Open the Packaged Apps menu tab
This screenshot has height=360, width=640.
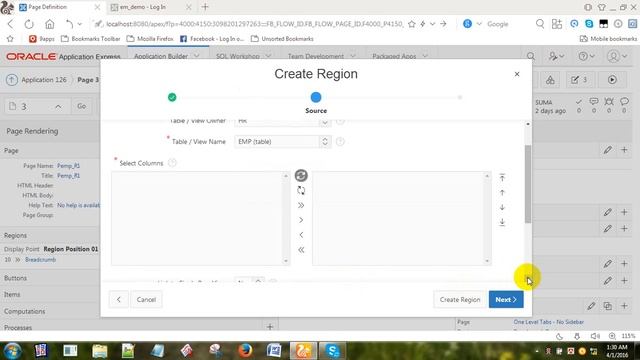[x=400, y=56]
